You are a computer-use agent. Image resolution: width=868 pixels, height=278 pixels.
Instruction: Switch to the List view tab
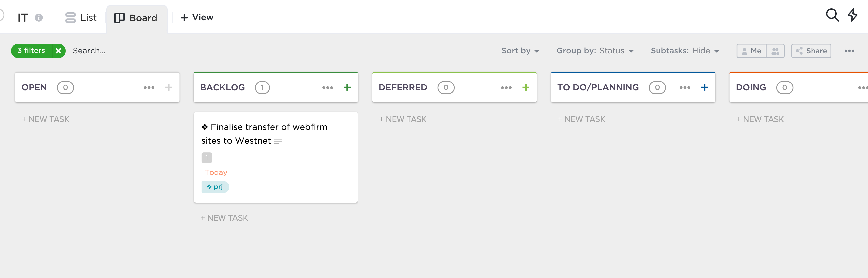81,17
